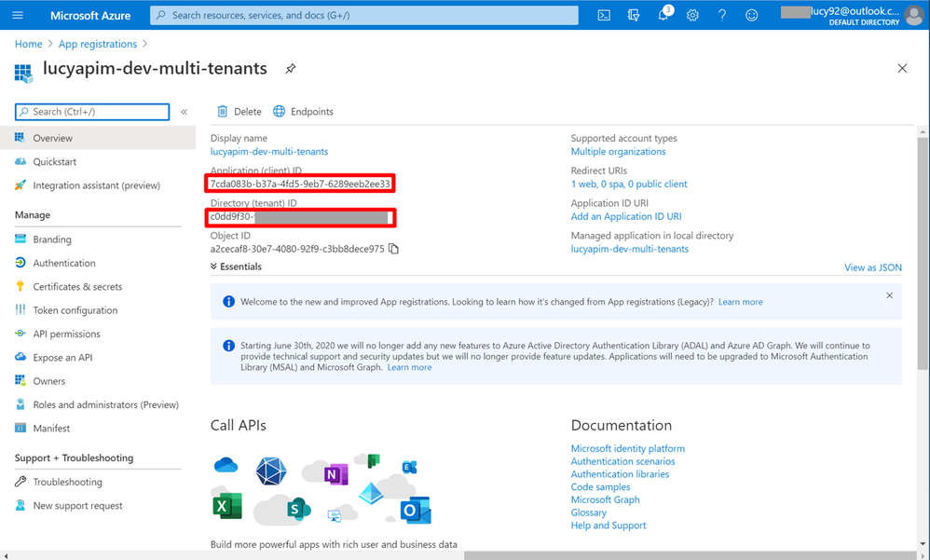This screenshot has height=560, width=930.
Task: Select Overview in the sidebar
Action: click(x=98, y=138)
